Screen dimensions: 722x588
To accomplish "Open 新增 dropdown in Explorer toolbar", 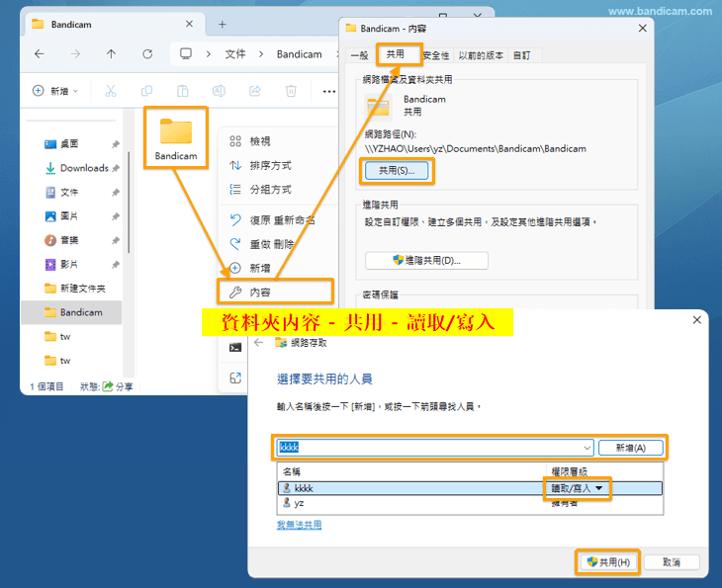I will click(x=55, y=91).
